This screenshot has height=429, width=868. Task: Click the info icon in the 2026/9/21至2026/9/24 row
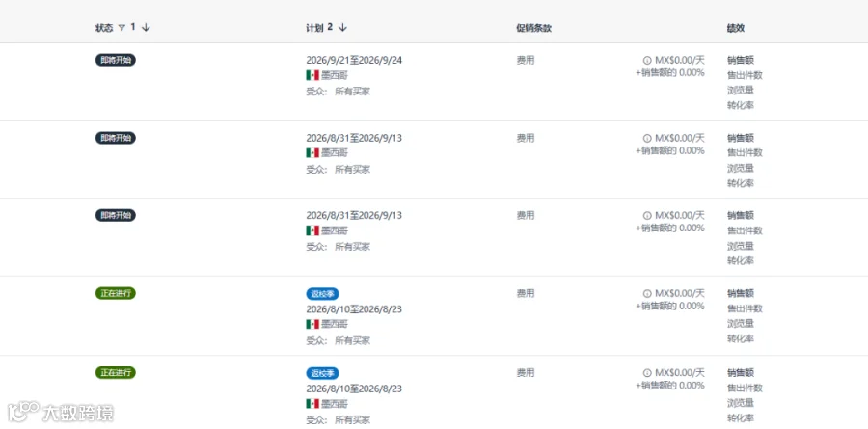point(646,61)
